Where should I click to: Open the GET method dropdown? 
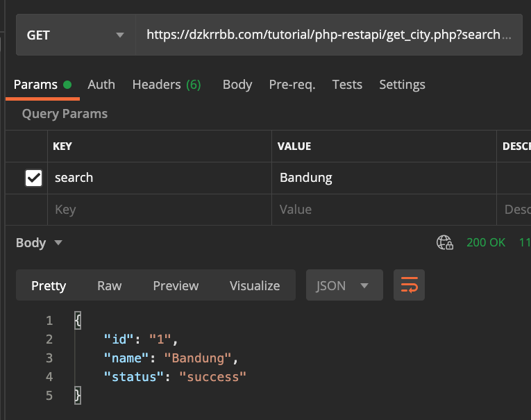pos(75,35)
